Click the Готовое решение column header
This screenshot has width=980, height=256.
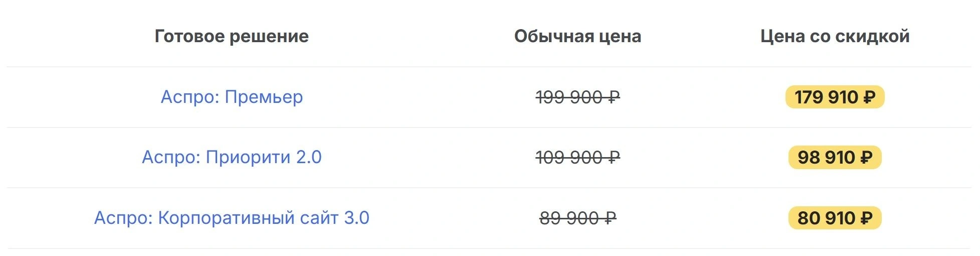point(232,36)
